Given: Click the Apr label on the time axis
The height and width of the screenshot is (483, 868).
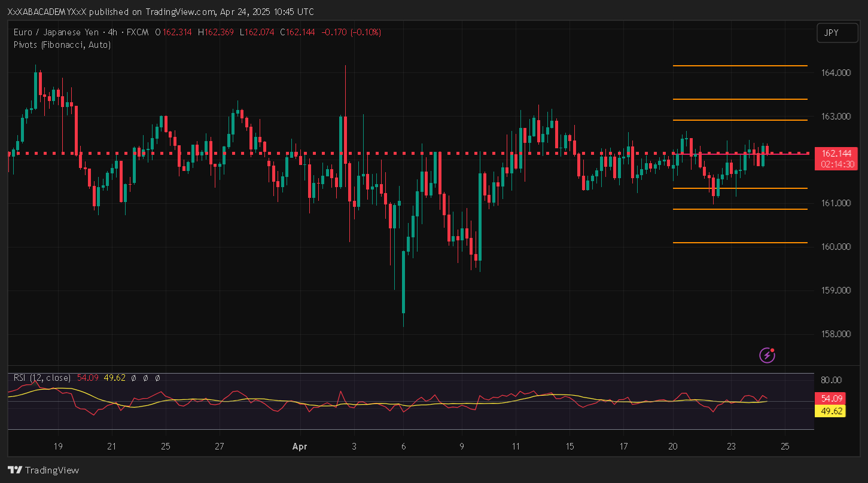Looking at the screenshot, I should [300, 447].
